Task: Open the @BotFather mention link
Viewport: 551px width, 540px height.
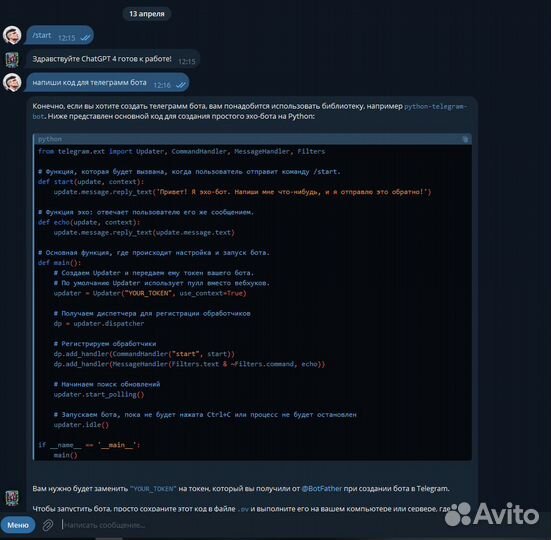Action: click(x=322, y=489)
